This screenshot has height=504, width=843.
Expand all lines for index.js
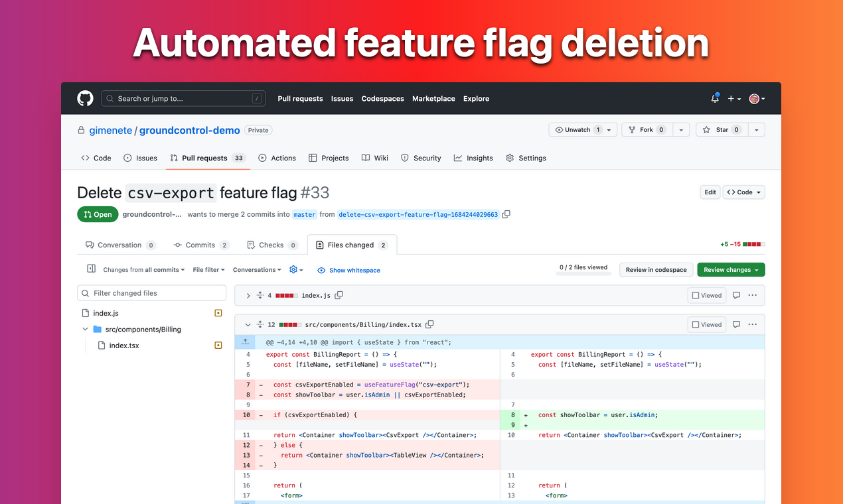pyautogui.click(x=260, y=296)
